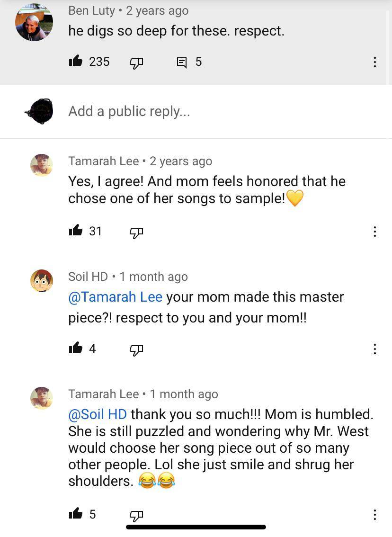Dislike Tamarah Lee's first comment
The width and height of the screenshot is (392, 537).
(136, 233)
